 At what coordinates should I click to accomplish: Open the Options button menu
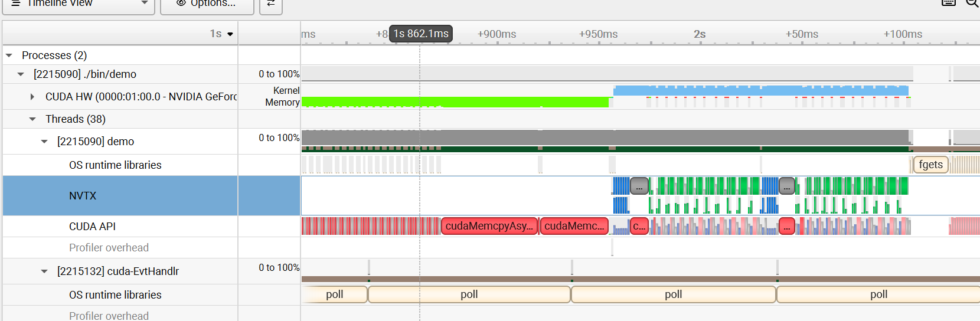click(207, 4)
